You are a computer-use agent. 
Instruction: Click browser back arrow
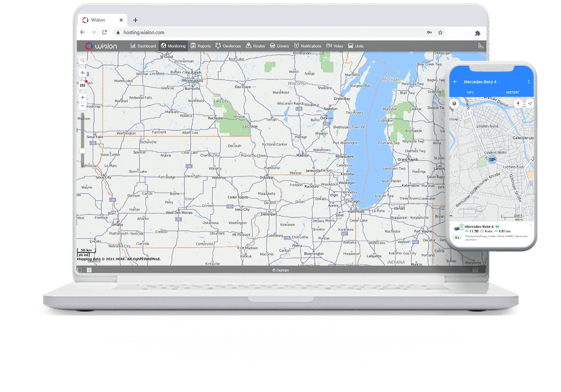[83, 32]
